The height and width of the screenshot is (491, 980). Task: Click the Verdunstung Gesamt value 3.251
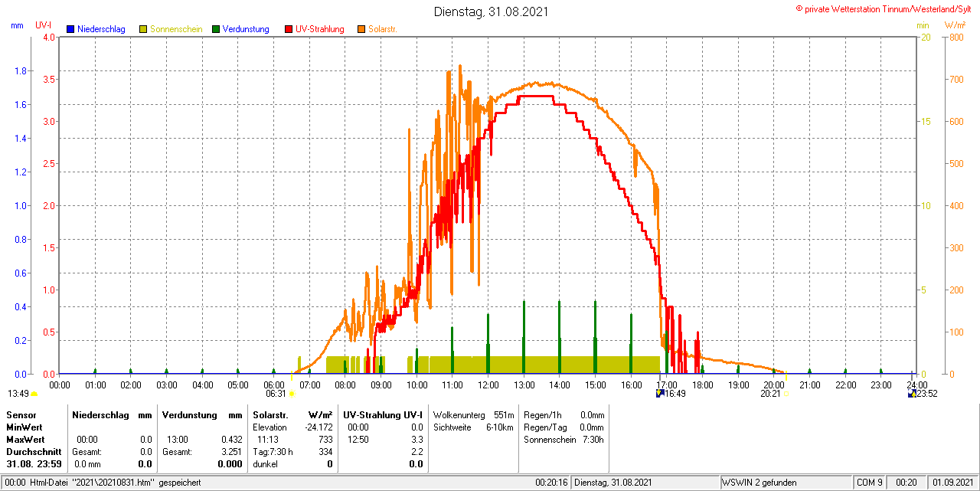[x=231, y=452]
